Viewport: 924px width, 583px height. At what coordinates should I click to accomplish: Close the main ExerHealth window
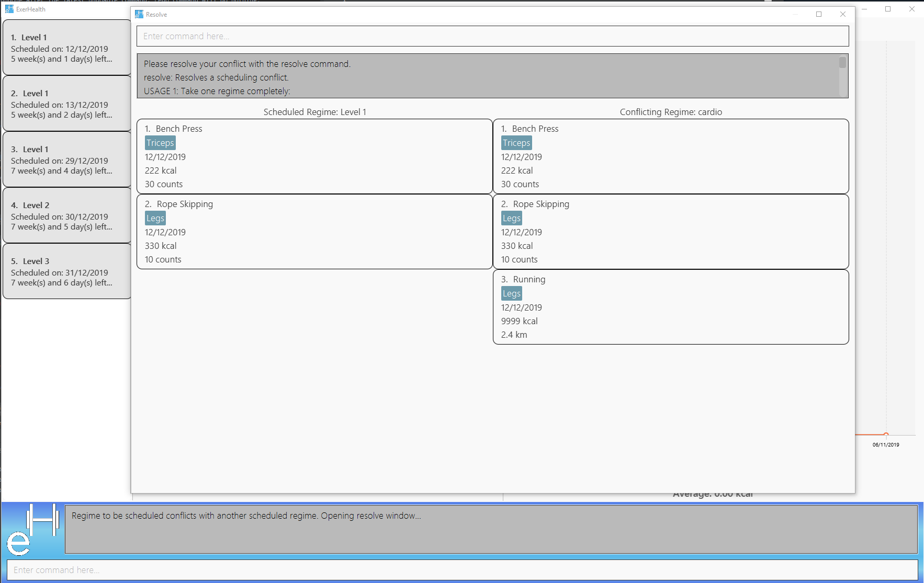pyautogui.click(x=912, y=9)
